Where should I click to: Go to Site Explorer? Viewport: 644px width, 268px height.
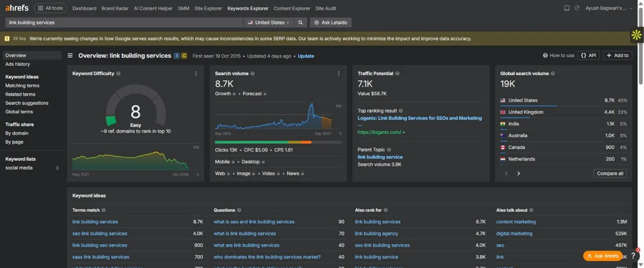coord(208,8)
